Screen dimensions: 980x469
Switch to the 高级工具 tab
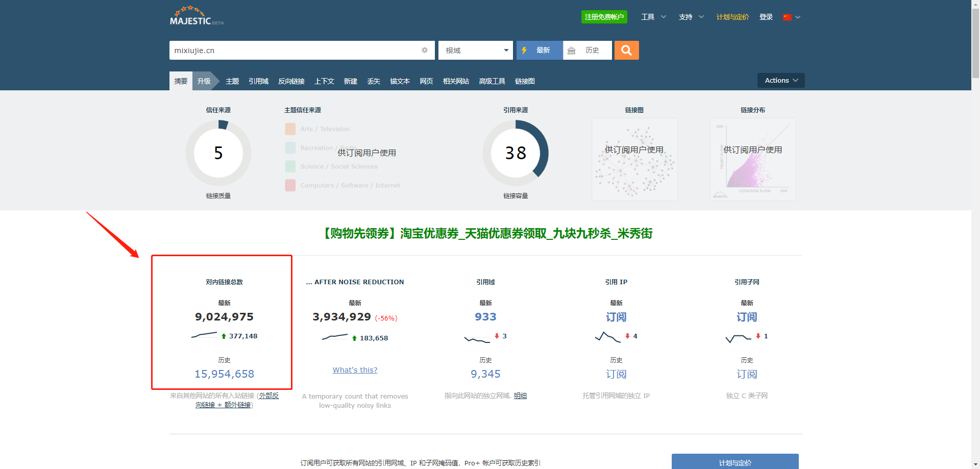coord(492,81)
